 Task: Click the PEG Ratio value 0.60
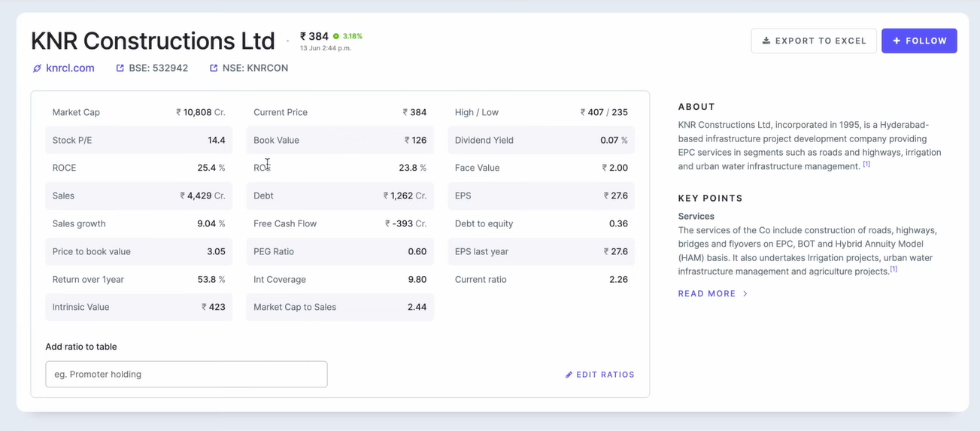tap(417, 251)
